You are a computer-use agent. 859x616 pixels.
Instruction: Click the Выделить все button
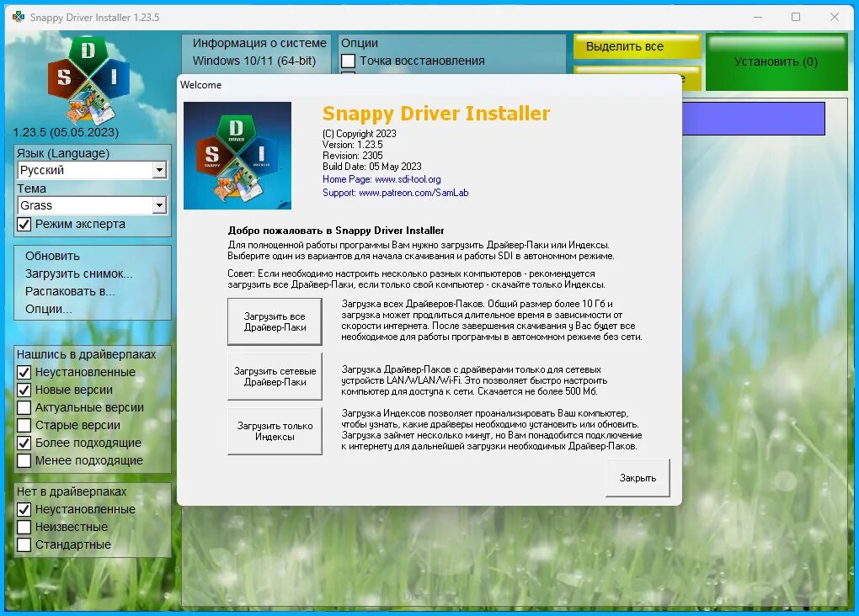coord(638,46)
